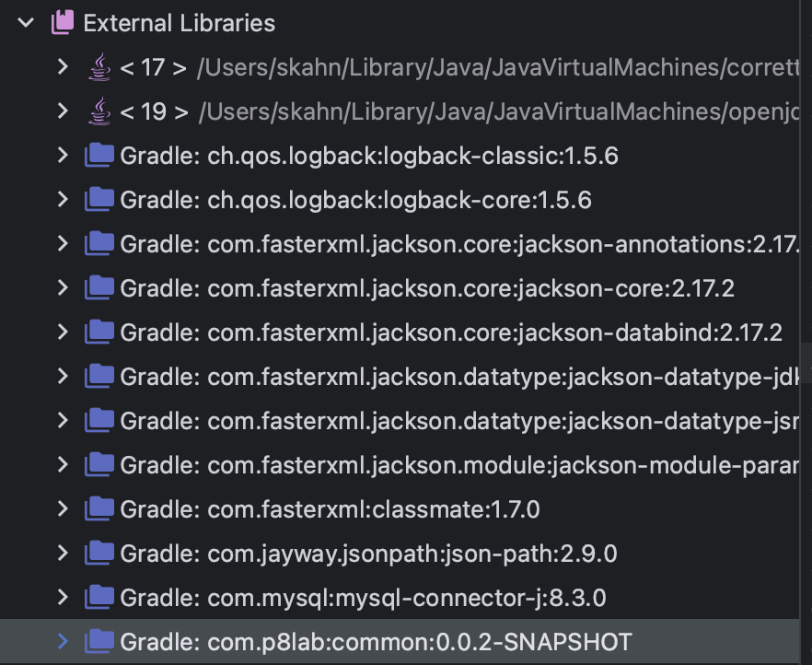Expand json-path:2.9.0 library node
Image resolution: width=812 pixels, height=665 pixels.
63,553
